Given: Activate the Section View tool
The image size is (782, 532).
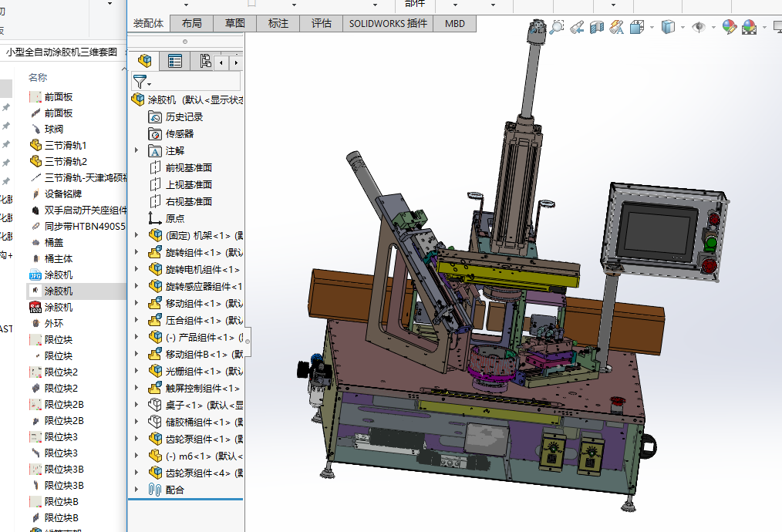Looking at the screenshot, I should coord(596,27).
